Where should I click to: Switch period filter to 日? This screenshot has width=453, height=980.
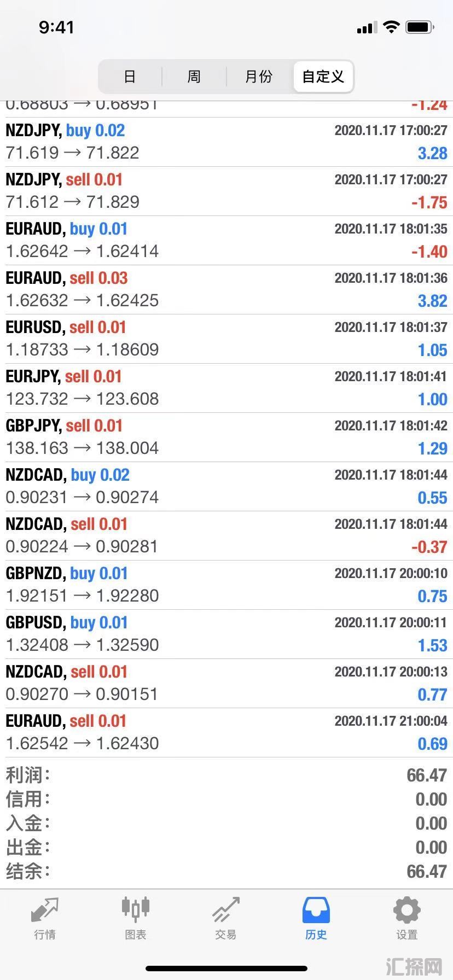[130, 77]
